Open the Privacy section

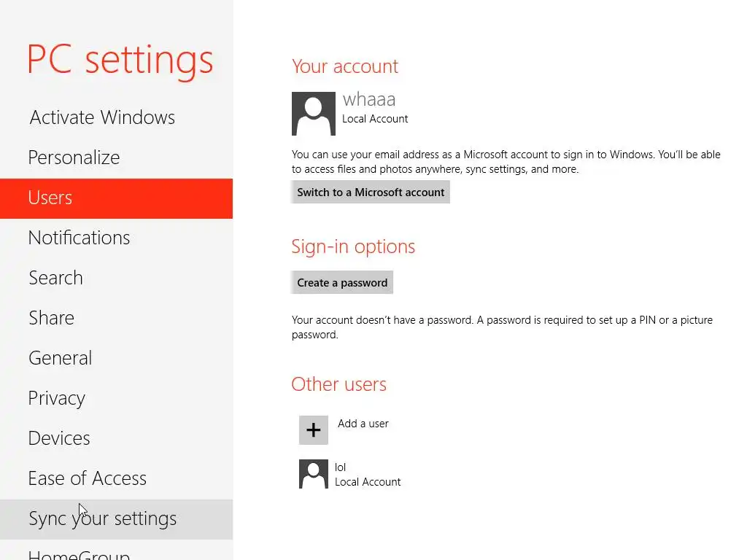[x=56, y=398]
